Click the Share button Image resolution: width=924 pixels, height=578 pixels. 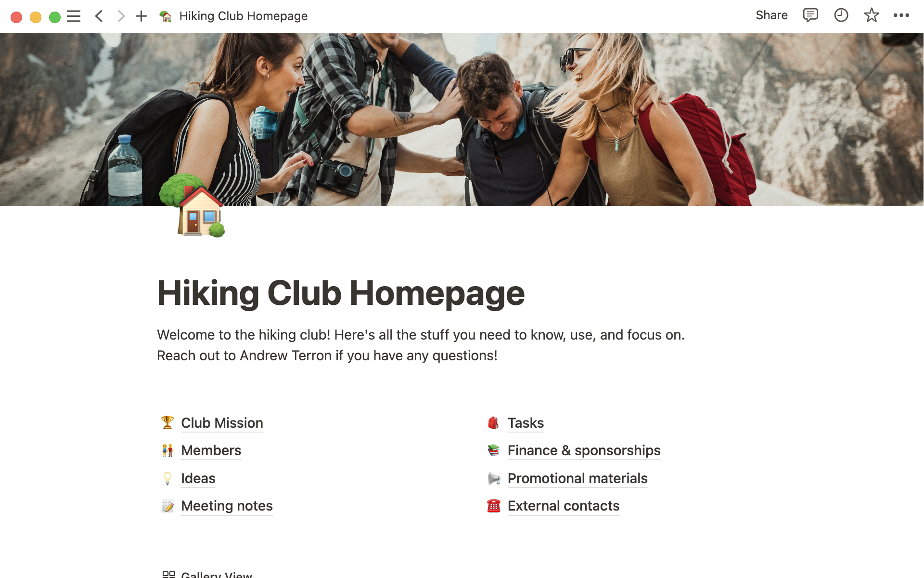pos(771,15)
